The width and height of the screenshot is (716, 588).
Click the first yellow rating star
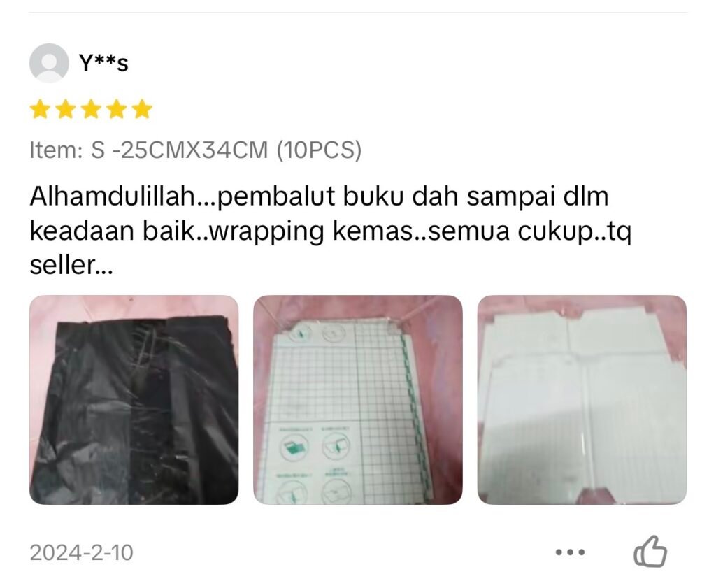pos(40,110)
